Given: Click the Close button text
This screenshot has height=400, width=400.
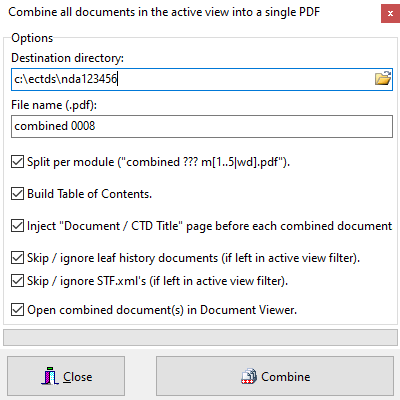Looking at the screenshot, I should point(78,377).
